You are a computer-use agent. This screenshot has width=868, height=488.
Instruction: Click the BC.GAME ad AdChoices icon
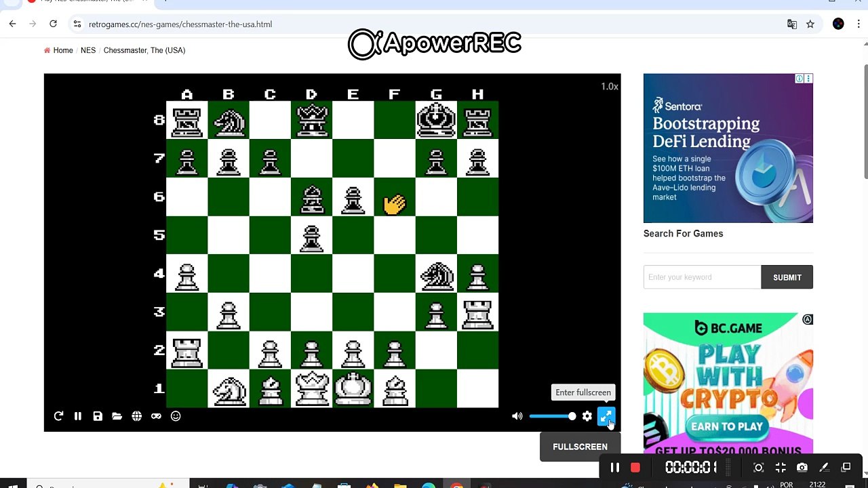[x=808, y=319]
